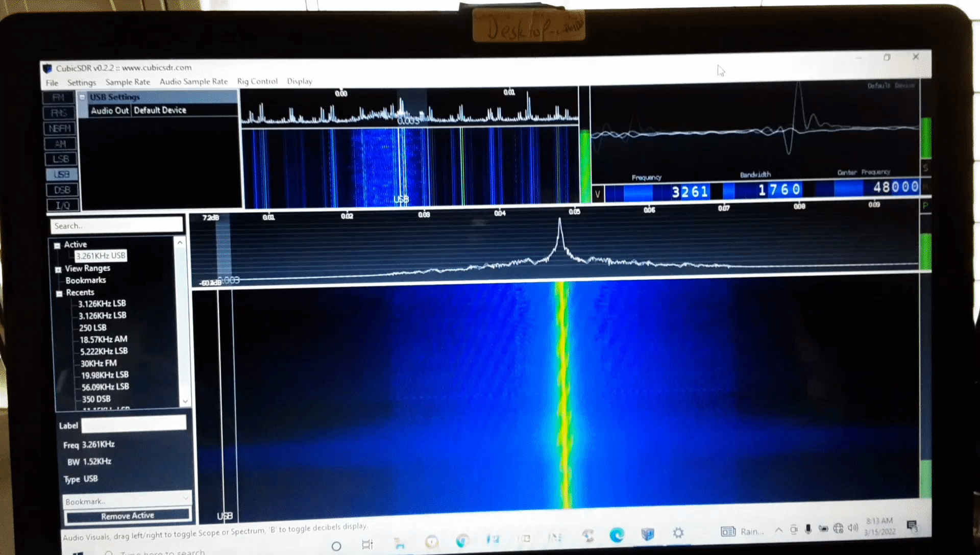
Task: Switch to AM demodulation mode
Action: [x=61, y=144]
